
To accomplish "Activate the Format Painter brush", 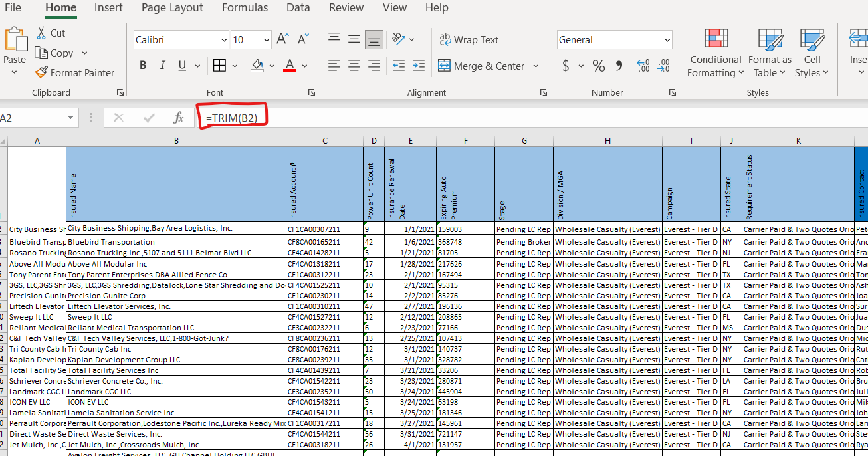I will pyautogui.click(x=41, y=72).
